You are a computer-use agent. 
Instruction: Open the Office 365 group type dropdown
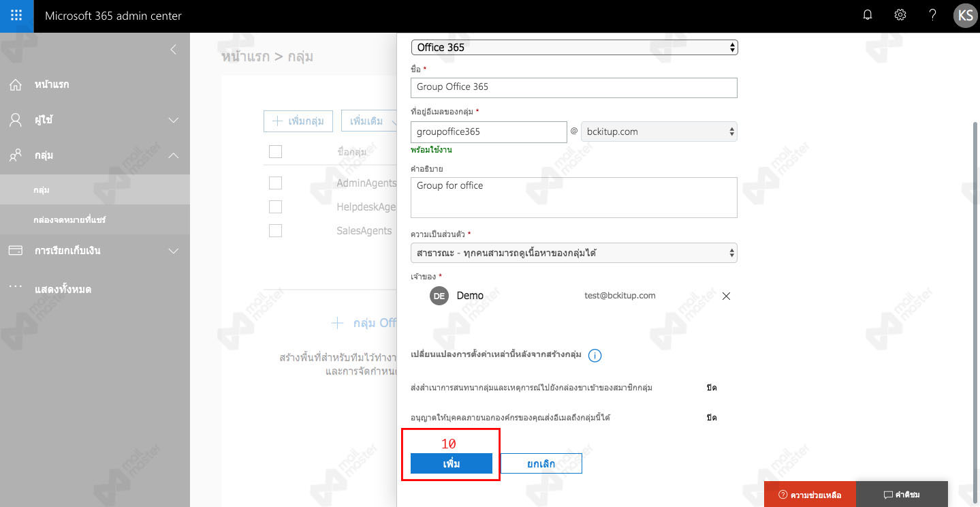pyautogui.click(x=575, y=47)
